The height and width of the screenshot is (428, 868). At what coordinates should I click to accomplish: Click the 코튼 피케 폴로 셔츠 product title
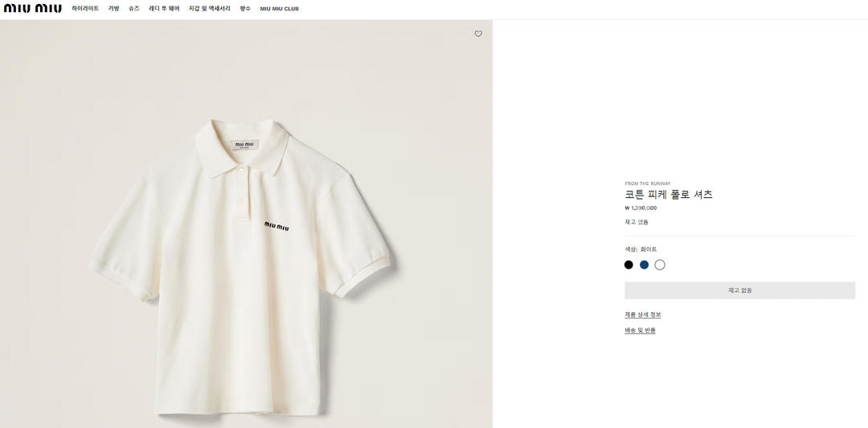669,195
